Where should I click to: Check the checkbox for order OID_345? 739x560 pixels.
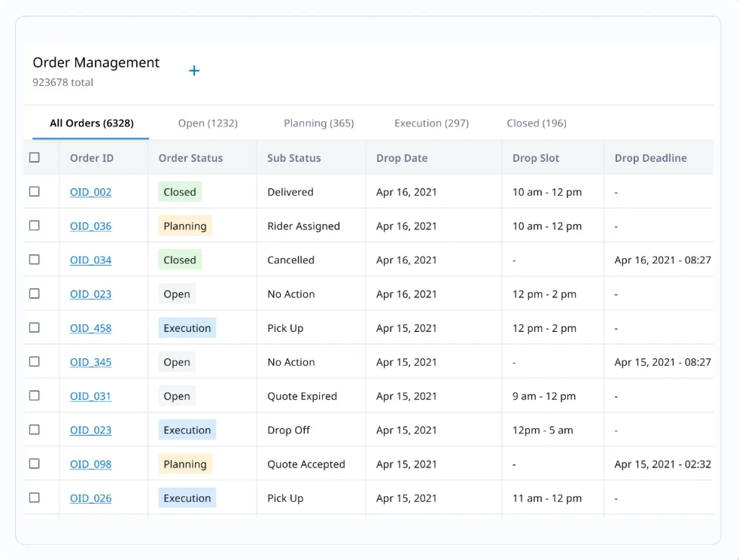point(35,361)
